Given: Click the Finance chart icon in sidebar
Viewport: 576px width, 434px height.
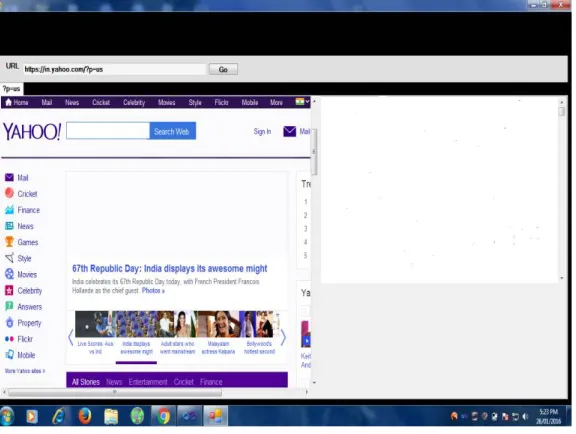Looking at the screenshot, I should coord(9,210).
